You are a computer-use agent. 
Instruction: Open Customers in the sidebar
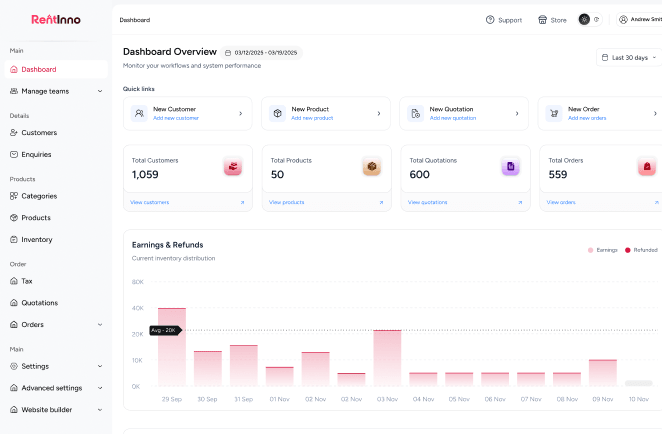pyautogui.click(x=39, y=133)
